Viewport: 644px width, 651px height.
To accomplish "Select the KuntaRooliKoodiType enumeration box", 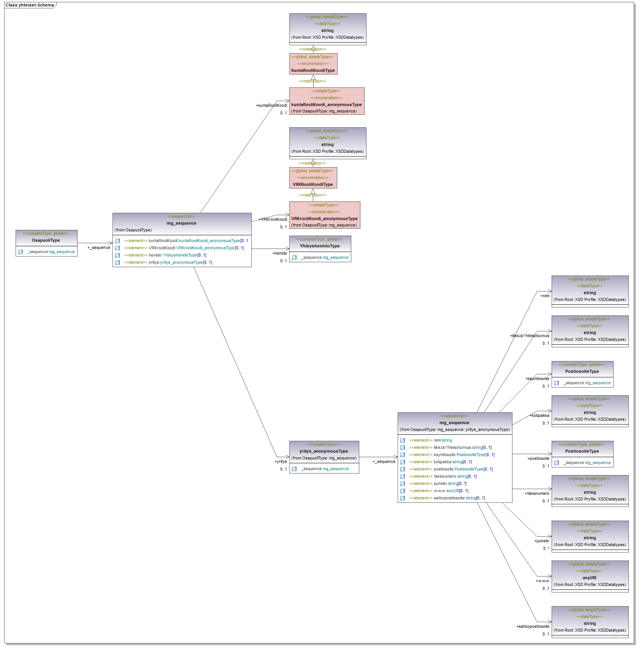I will pyautogui.click(x=313, y=64).
